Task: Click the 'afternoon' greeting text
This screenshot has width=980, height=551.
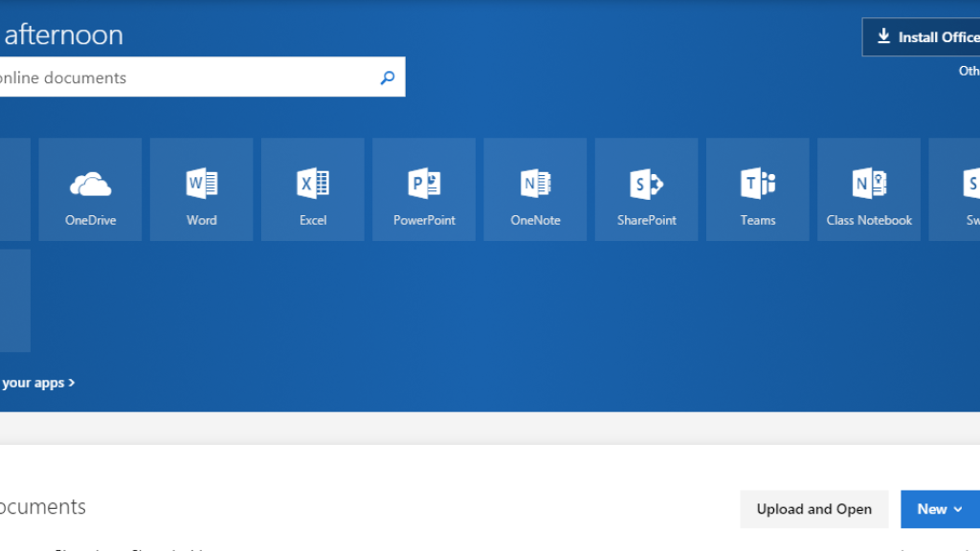Action: tap(64, 35)
